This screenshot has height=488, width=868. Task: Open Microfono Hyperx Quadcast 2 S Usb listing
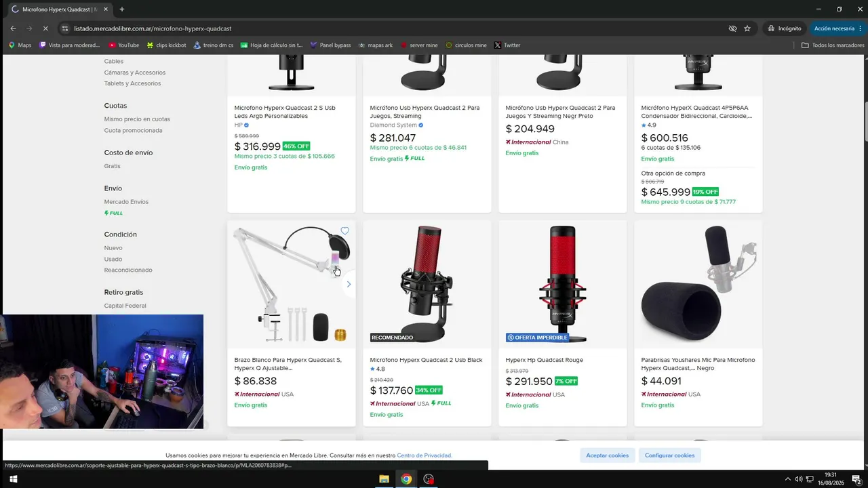point(285,112)
